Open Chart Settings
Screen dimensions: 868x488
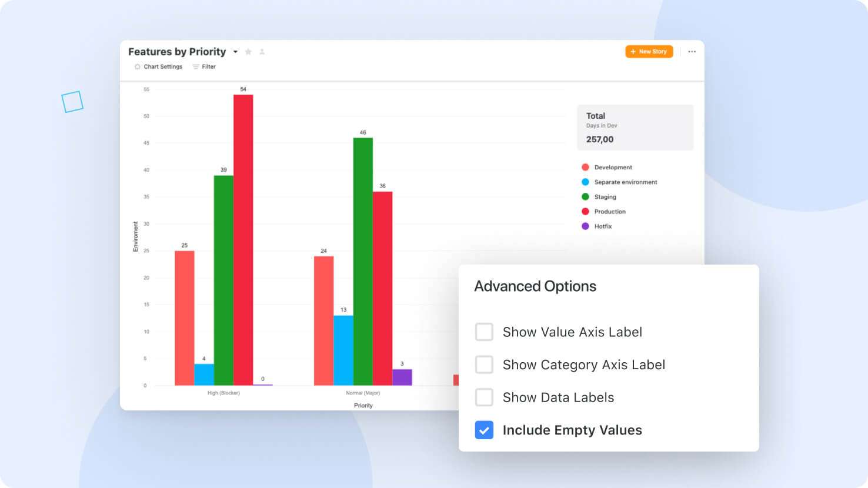coord(158,66)
